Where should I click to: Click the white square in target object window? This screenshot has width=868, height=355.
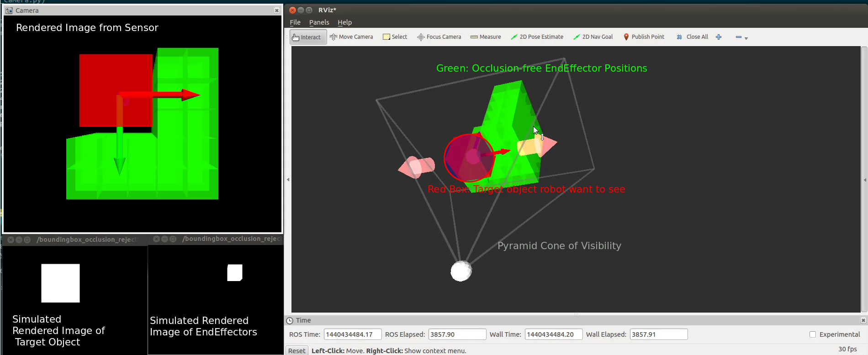tap(60, 283)
